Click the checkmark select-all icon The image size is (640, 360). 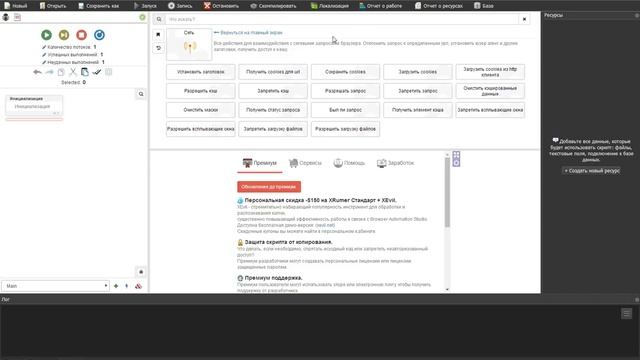pos(97,72)
